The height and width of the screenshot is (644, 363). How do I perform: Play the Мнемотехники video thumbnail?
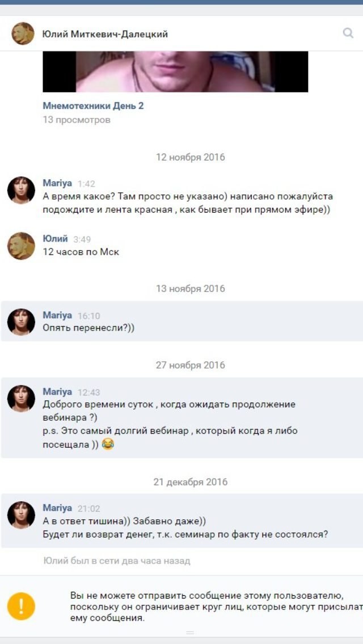[175, 71]
